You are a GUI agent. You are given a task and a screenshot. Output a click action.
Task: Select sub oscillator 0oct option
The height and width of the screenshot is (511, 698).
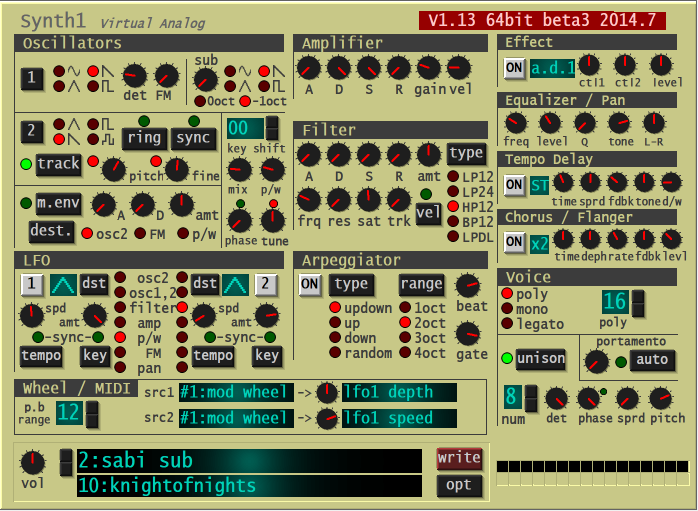coord(200,101)
